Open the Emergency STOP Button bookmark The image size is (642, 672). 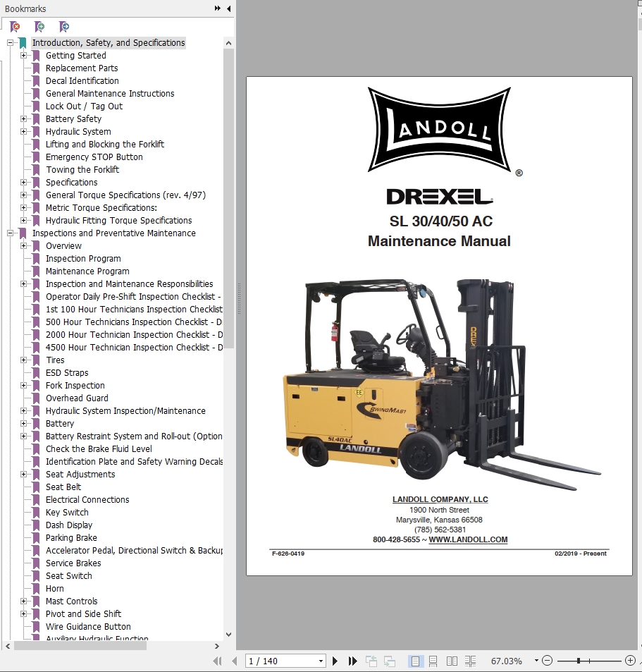94,157
